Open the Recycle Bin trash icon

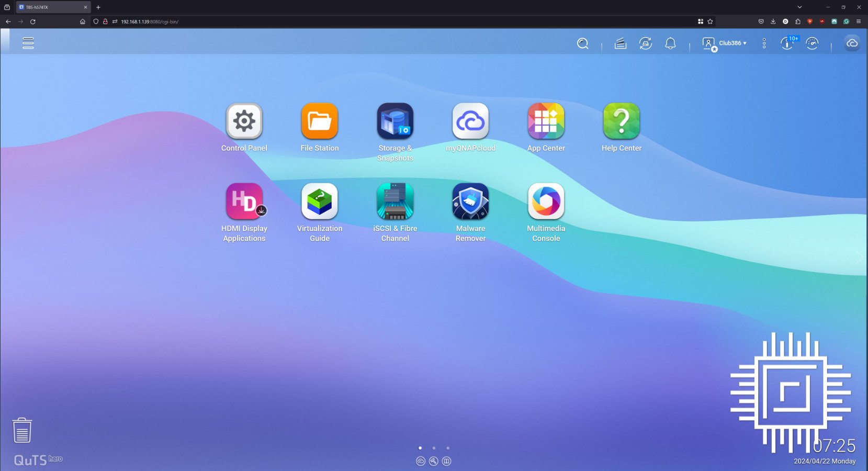22,430
